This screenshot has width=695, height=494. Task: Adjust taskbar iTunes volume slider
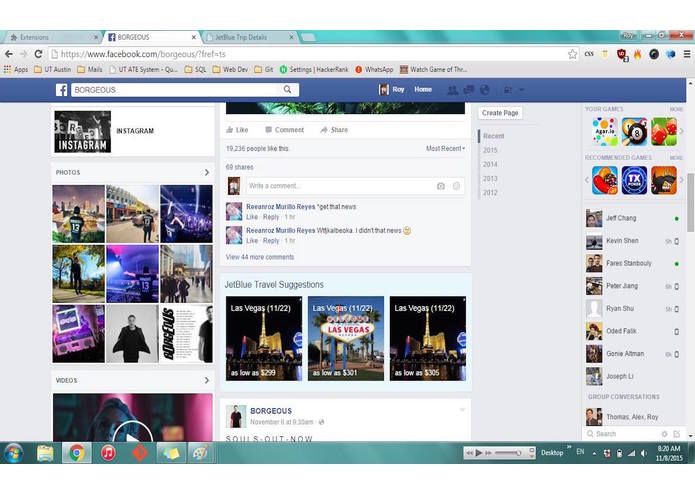[x=508, y=453]
